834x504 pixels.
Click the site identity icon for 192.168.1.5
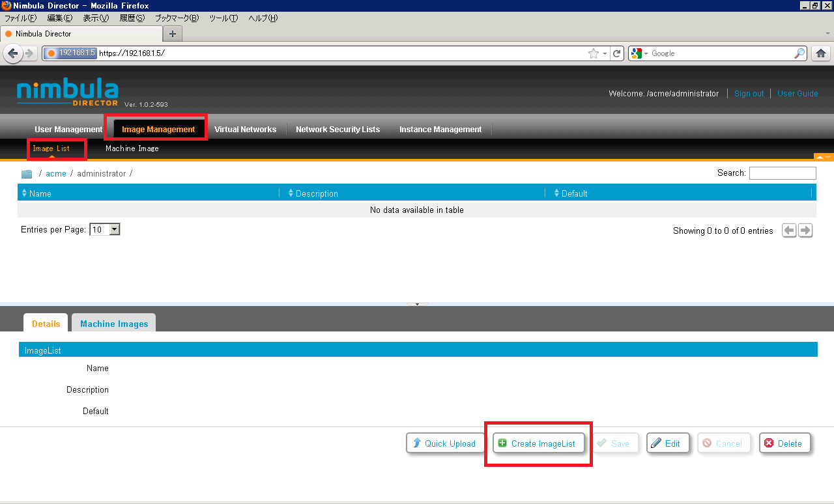pos(70,53)
